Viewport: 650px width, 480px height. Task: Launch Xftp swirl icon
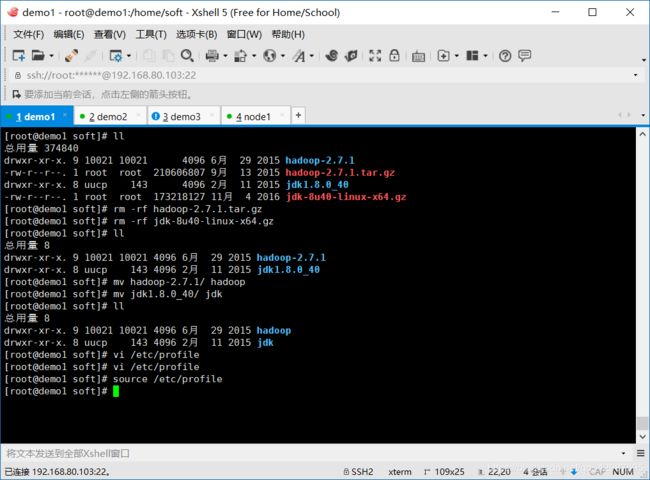[x=332, y=56]
